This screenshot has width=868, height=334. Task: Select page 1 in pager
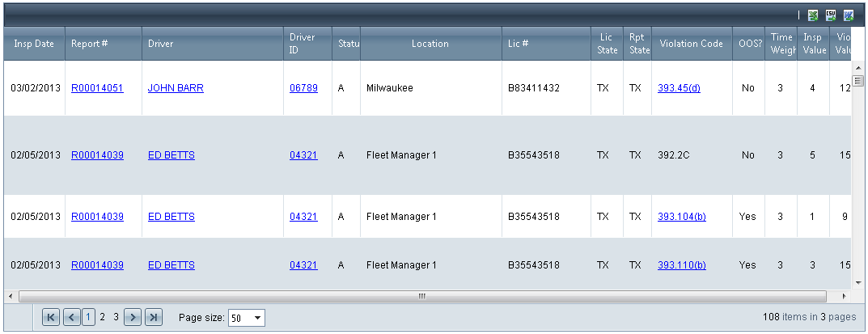coord(88,317)
